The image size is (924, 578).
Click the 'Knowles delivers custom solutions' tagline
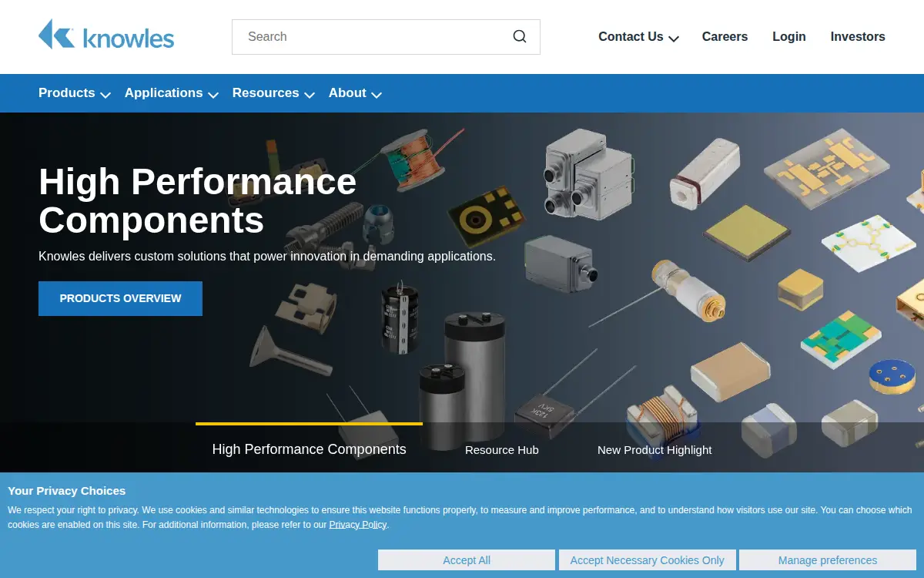pyautogui.click(x=267, y=256)
